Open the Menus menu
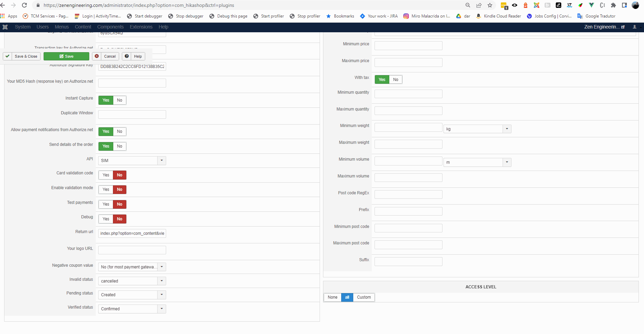Image resolution: width=644 pixels, height=334 pixels. click(62, 27)
